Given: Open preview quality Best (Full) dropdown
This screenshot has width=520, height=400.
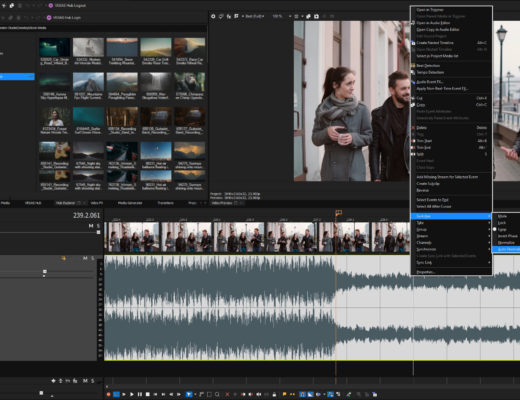Looking at the screenshot, I should (255, 16).
